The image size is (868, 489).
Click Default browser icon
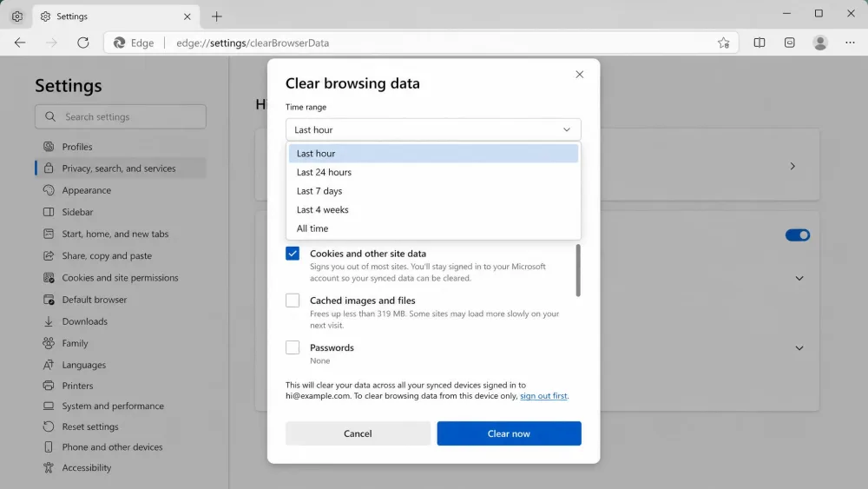(x=49, y=300)
